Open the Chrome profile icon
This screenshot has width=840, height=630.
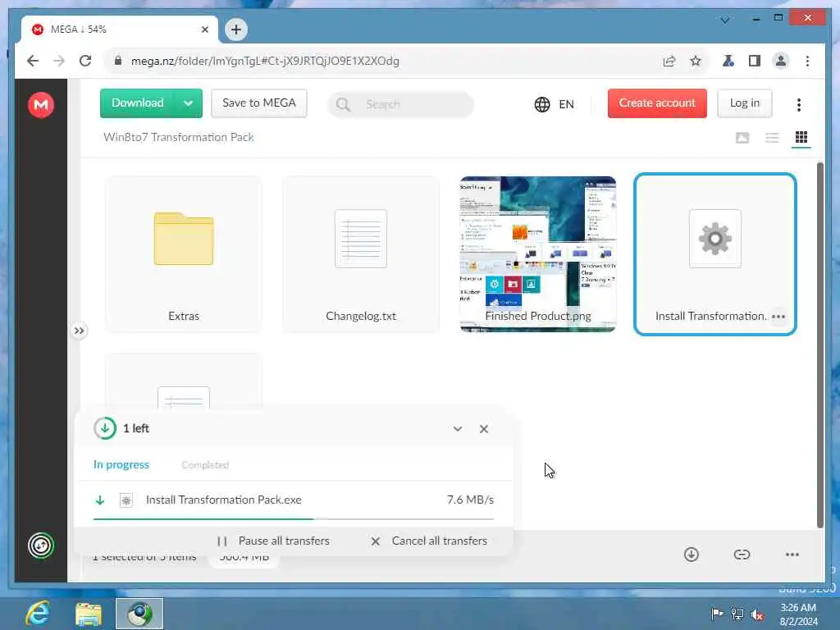coord(781,61)
